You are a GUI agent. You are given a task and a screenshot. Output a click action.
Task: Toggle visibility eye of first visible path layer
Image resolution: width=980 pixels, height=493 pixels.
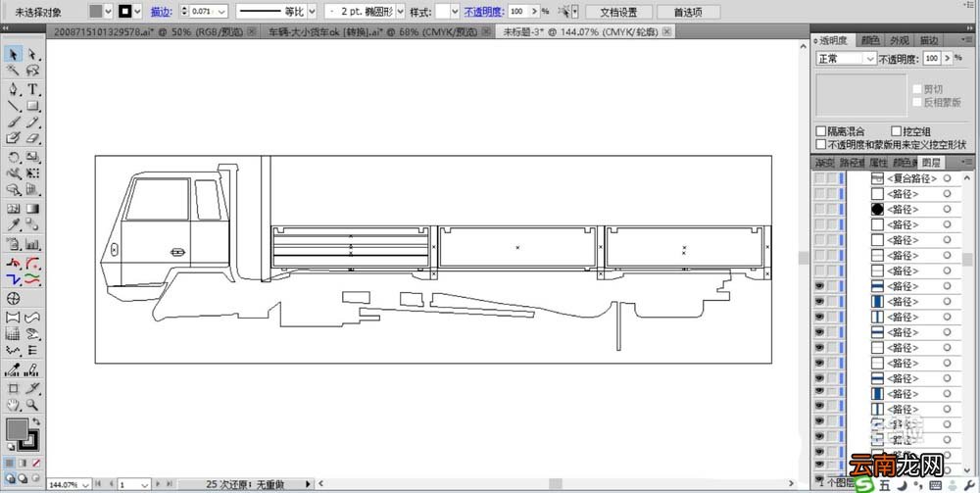[819, 286]
